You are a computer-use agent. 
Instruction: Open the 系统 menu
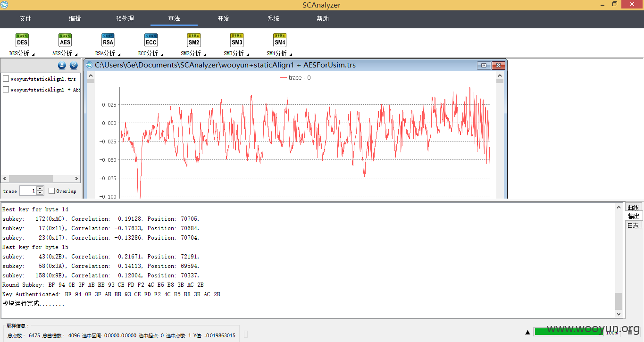tap(273, 19)
